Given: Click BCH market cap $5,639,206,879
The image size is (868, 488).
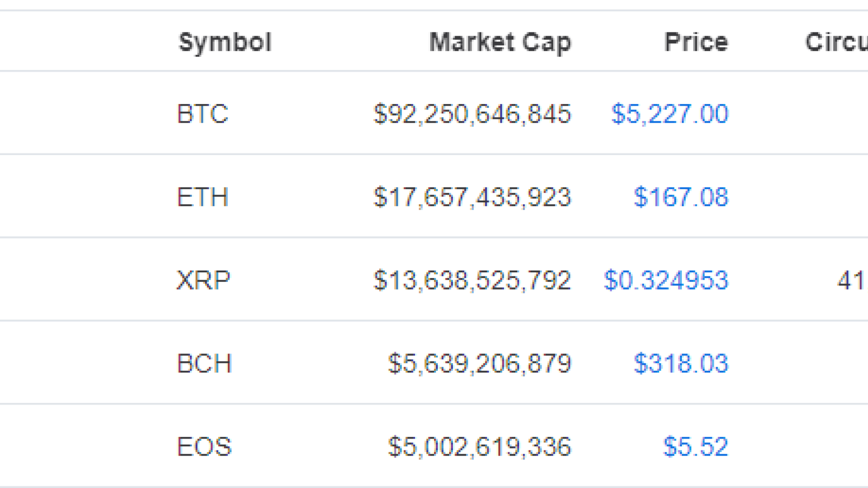Looking at the screenshot, I should point(480,363).
